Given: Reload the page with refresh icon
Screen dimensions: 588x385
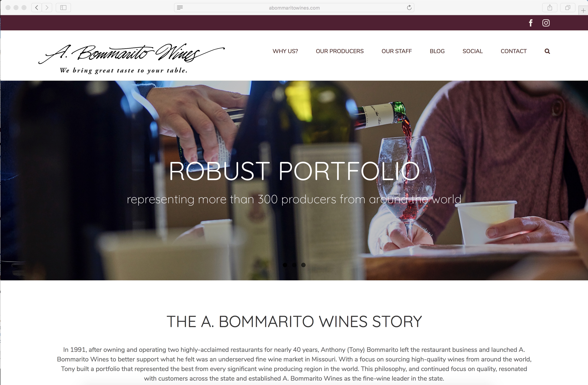Looking at the screenshot, I should tap(409, 8).
